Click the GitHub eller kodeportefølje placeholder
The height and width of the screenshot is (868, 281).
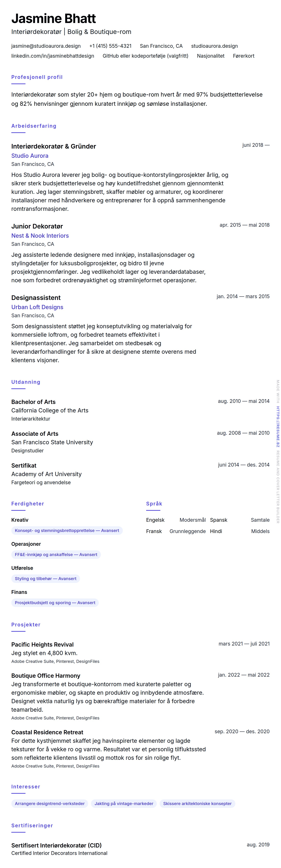[x=145, y=56]
